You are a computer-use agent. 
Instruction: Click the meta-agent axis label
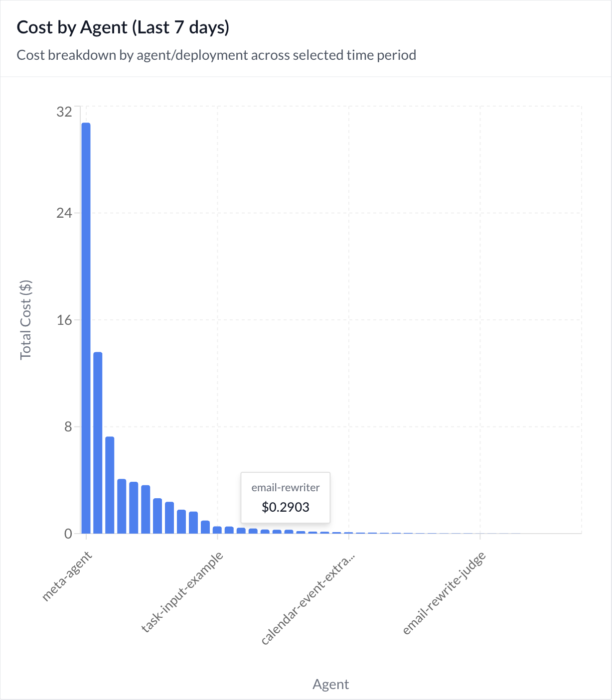67,576
